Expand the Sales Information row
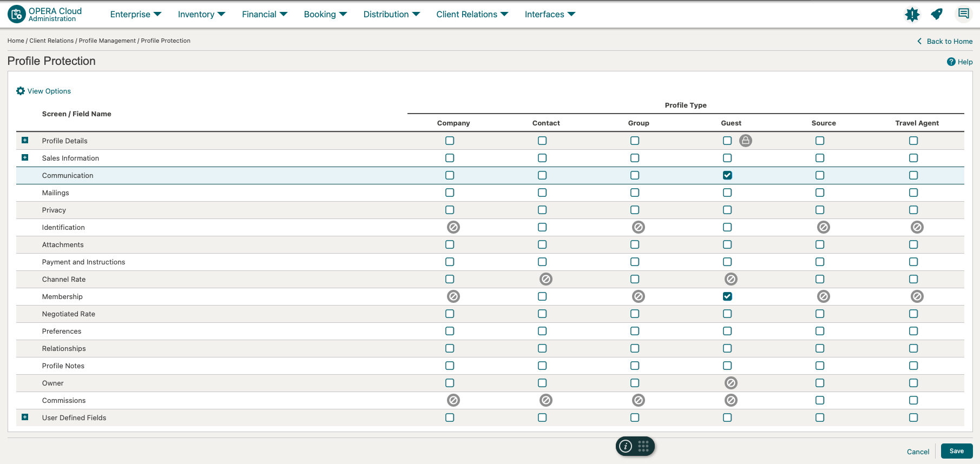980x464 pixels. (25, 157)
